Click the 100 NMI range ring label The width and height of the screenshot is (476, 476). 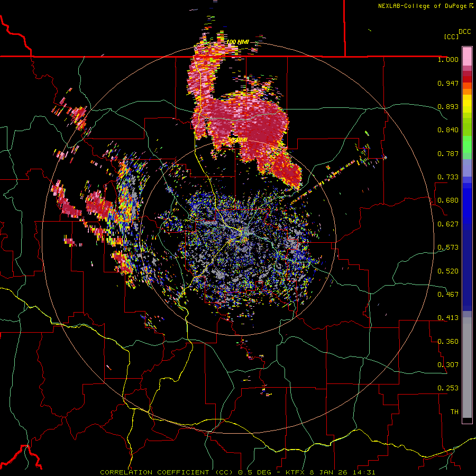[237, 42]
